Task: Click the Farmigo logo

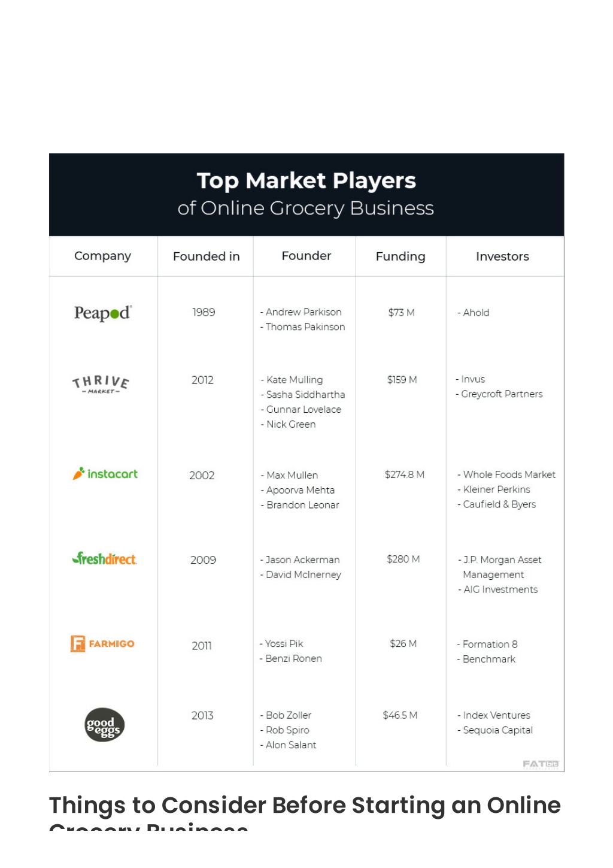Action: [x=102, y=643]
